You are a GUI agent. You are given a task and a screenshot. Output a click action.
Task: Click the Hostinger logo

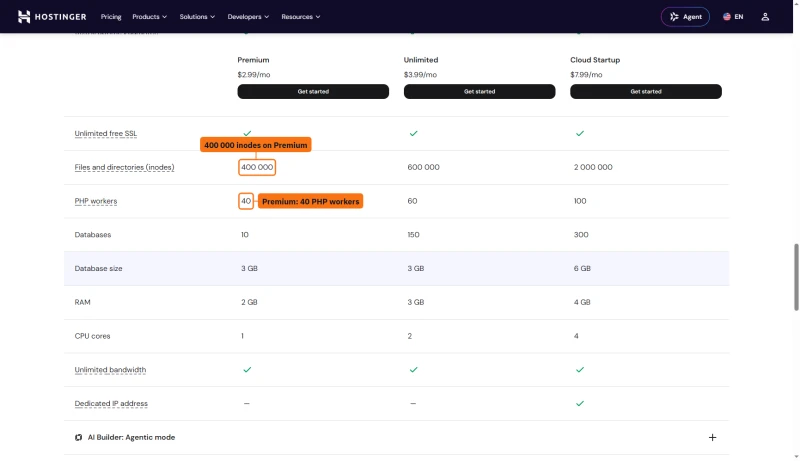[52, 17]
